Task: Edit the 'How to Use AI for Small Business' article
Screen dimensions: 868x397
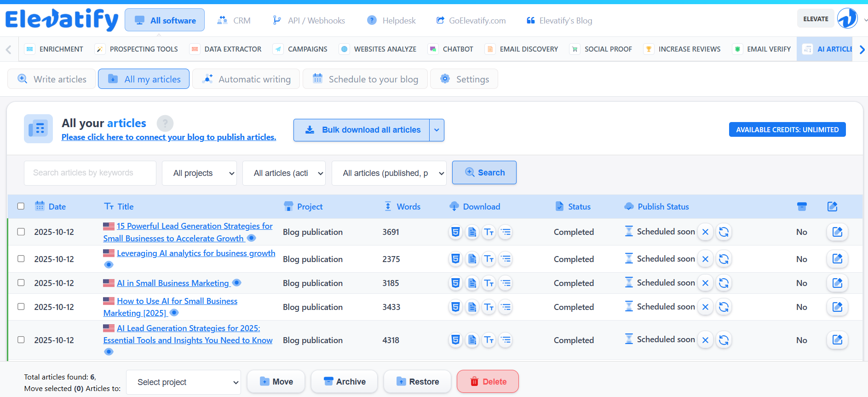Action: click(x=837, y=307)
